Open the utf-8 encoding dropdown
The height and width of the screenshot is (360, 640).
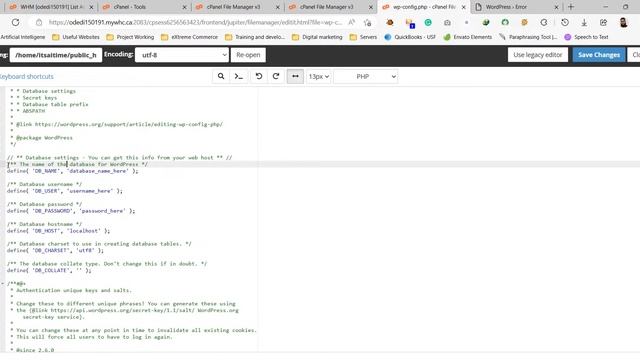click(x=182, y=55)
